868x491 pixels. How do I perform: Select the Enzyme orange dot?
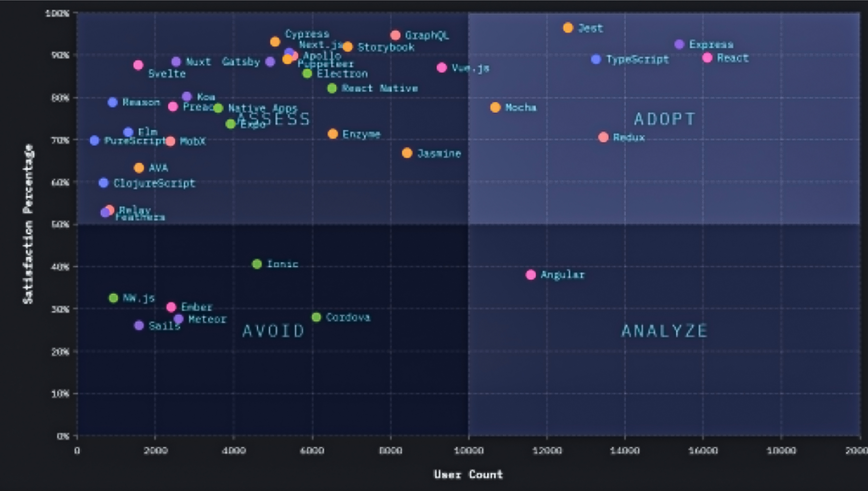pos(333,134)
